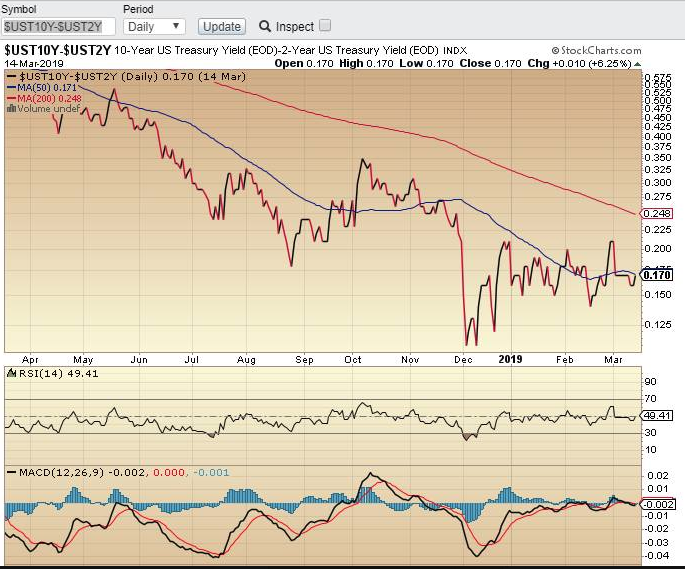The height and width of the screenshot is (569, 685).
Task: Click the 2019 year label on axis
Action: [x=510, y=359]
